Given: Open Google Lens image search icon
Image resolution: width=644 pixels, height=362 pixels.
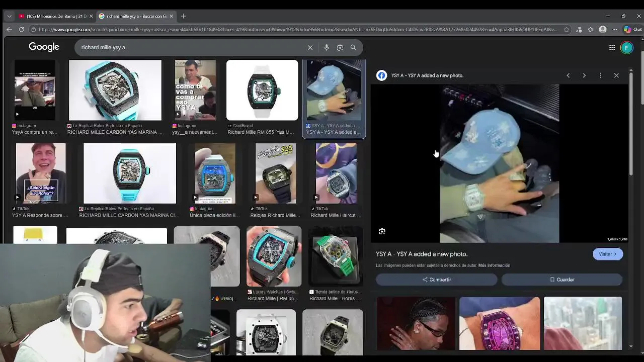Looking at the screenshot, I should coord(340,47).
